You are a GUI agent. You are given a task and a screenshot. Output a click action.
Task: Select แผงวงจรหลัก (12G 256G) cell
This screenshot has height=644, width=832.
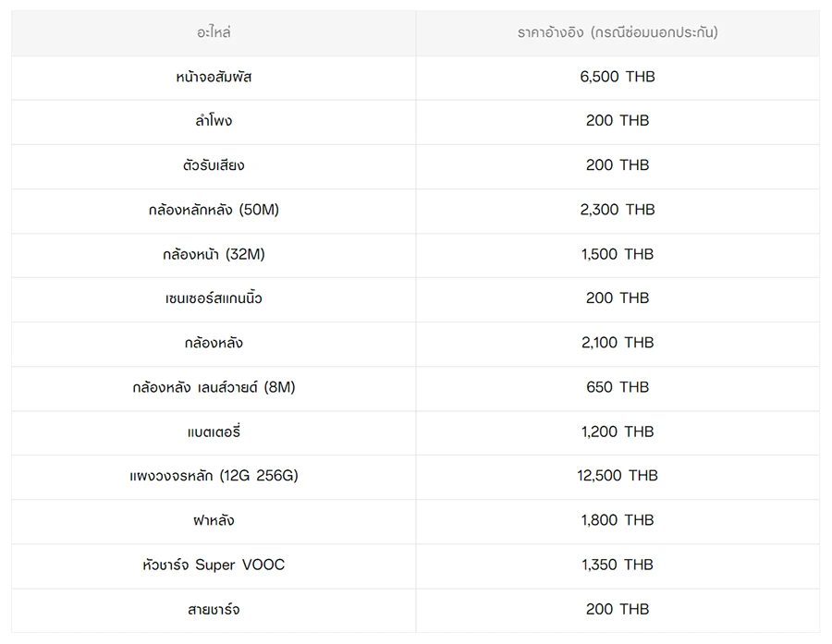pos(214,477)
